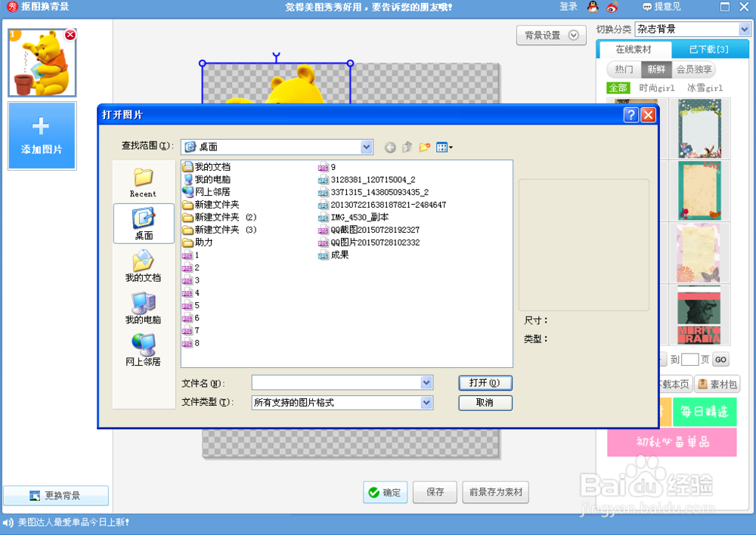Image resolution: width=756 pixels, height=535 pixels.
Task: Select the 新建文件夹 (3) folder
Action: tap(219, 230)
